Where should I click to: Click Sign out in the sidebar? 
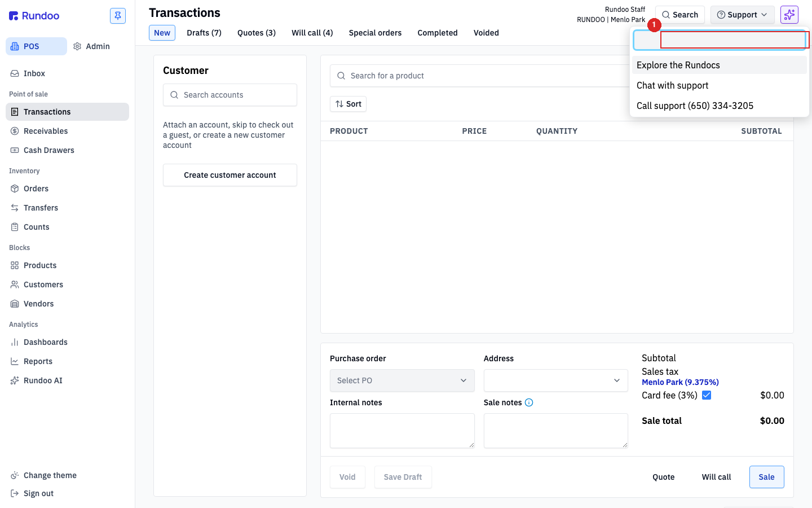point(68,493)
